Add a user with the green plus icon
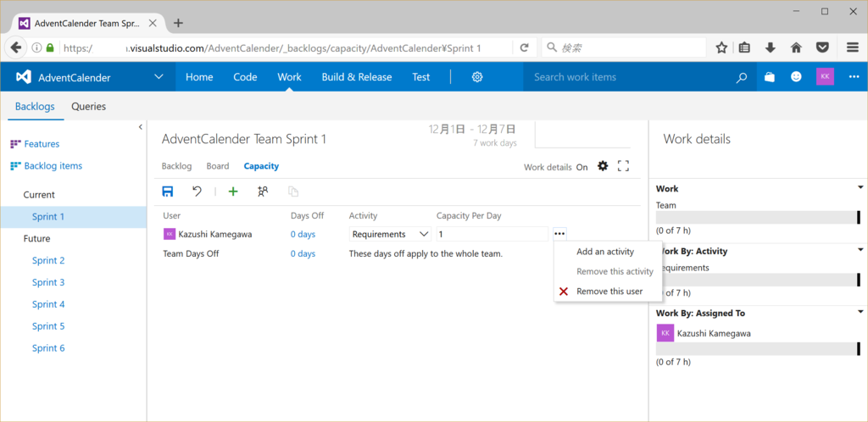This screenshot has height=422, width=868. click(233, 192)
